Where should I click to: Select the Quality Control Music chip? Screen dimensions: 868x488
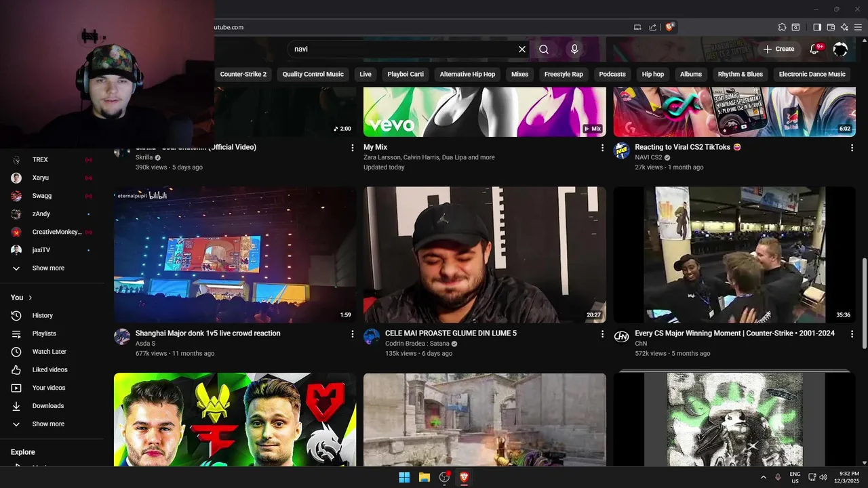313,75
